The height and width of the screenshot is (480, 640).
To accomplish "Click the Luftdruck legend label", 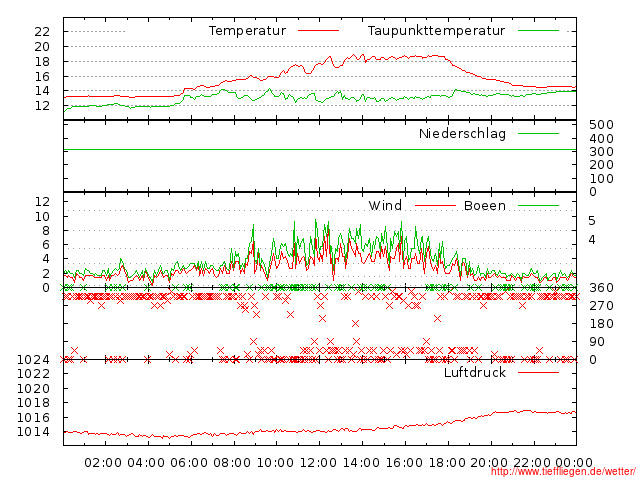I will [x=475, y=372].
